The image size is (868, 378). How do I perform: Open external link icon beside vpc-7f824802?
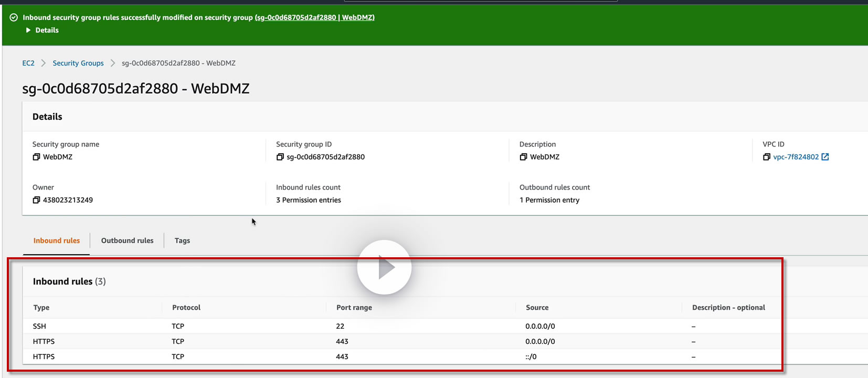(825, 157)
